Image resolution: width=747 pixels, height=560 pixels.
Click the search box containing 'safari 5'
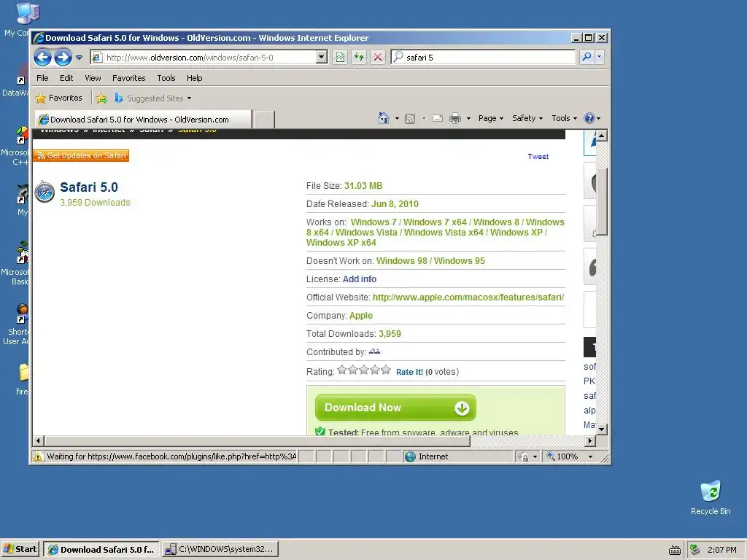point(489,58)
